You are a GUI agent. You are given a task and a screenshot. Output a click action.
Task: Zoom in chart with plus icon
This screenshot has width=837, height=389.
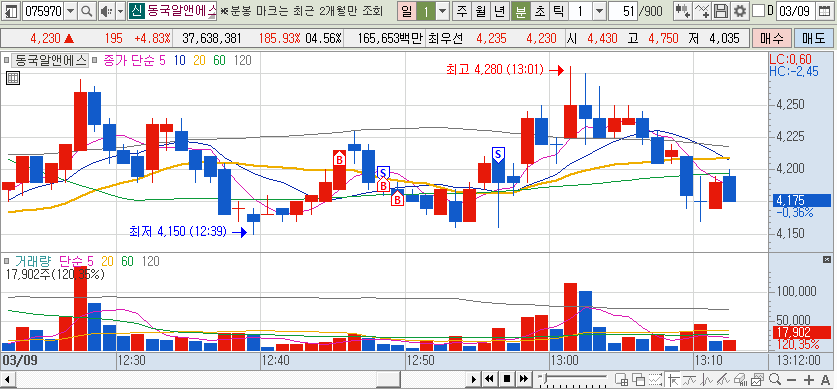[809, 379]
